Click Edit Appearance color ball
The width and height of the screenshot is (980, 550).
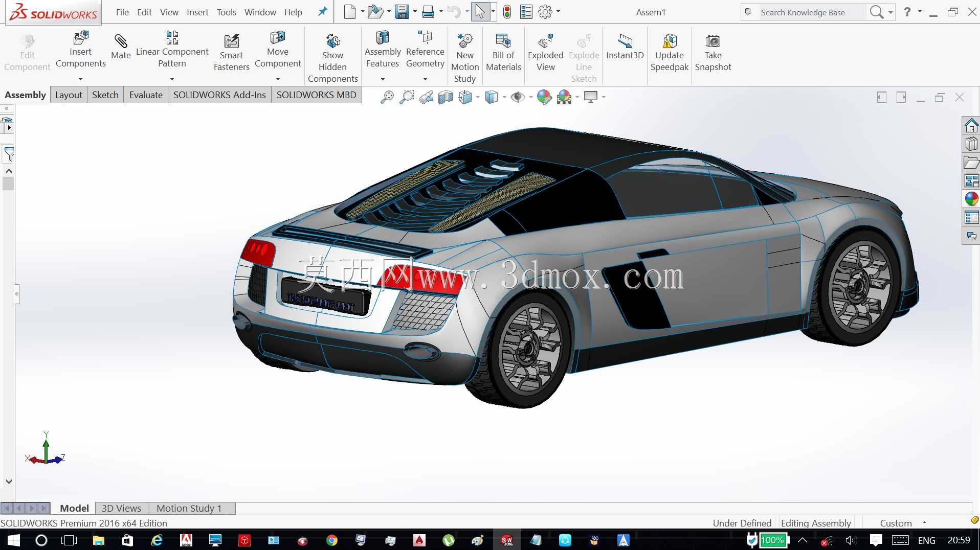[x=544, y=97]
